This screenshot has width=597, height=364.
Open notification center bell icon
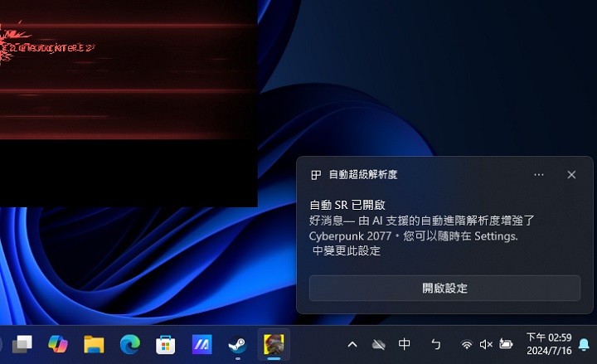tap(584, 345)
